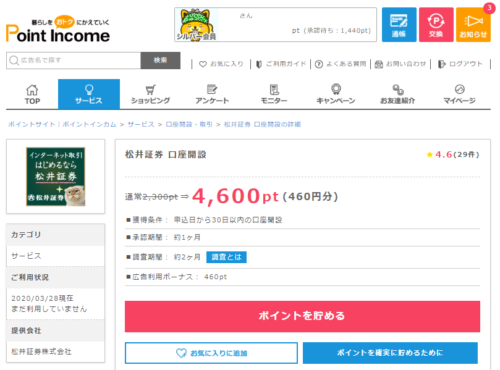Open お問い合わせ contact link

400,64
